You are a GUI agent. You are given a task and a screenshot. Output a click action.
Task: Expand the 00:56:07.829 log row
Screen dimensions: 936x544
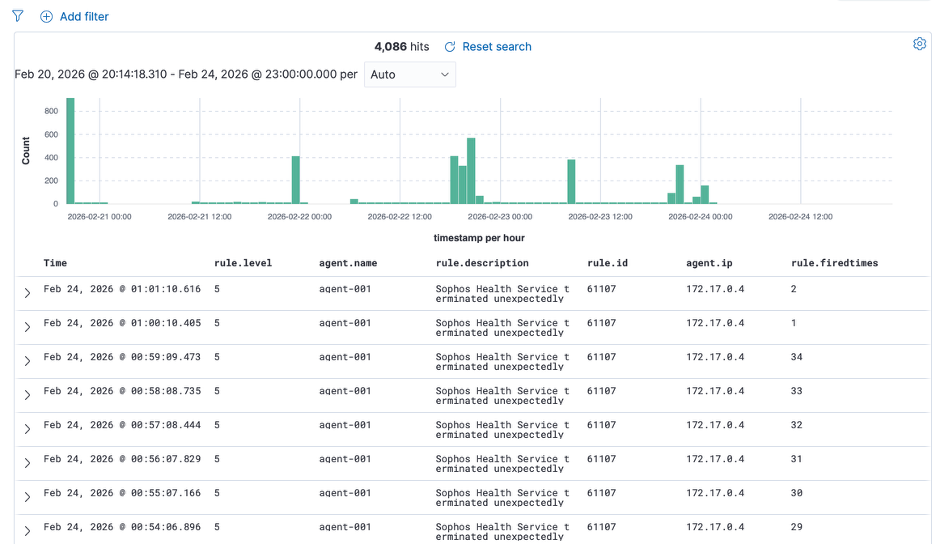pyautogui.click(x=27, y=463)
